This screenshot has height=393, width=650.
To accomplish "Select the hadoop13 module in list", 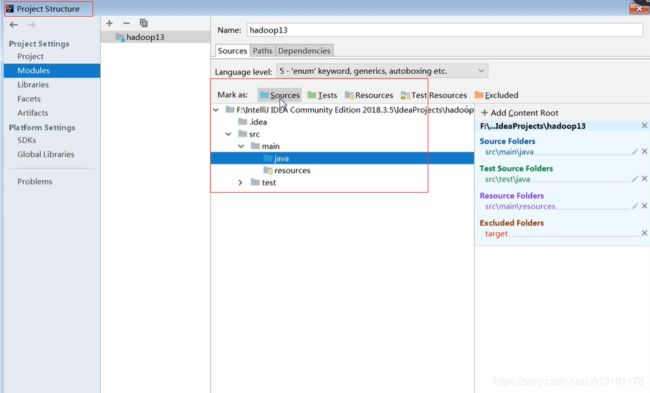I will [x=155, y=37].
